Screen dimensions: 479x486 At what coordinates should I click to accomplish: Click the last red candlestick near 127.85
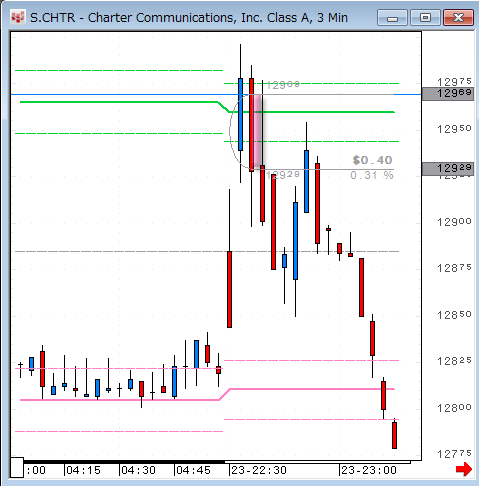[x=394, y=435]
